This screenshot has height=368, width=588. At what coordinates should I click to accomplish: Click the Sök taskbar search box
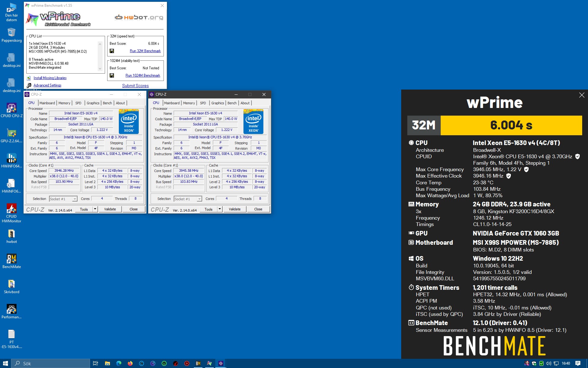(x=51, y=363)
